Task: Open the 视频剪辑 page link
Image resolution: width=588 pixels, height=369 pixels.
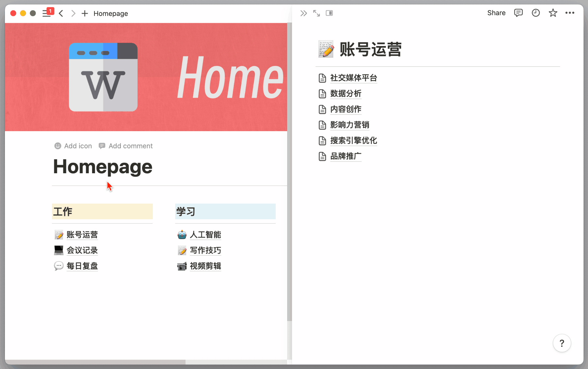Action: (205, 266)
